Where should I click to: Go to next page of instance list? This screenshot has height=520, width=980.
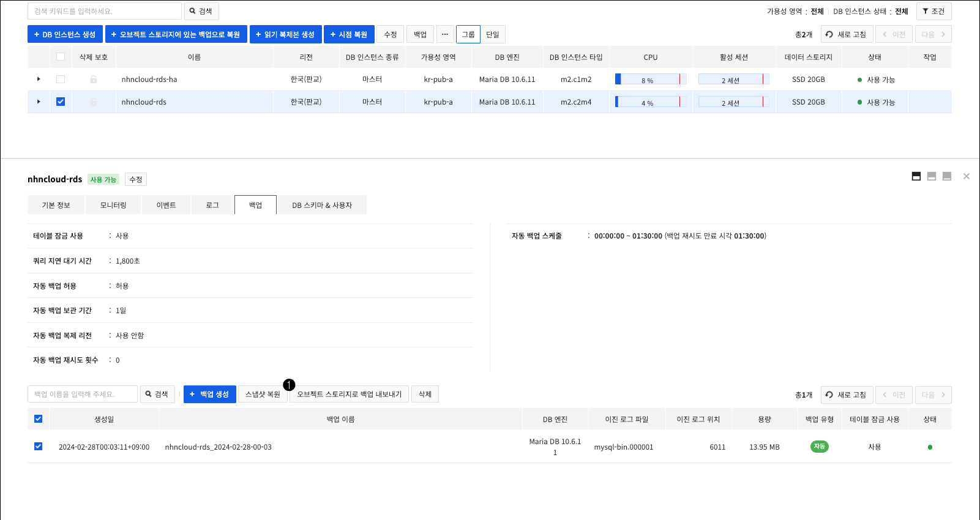coord(933,34)
